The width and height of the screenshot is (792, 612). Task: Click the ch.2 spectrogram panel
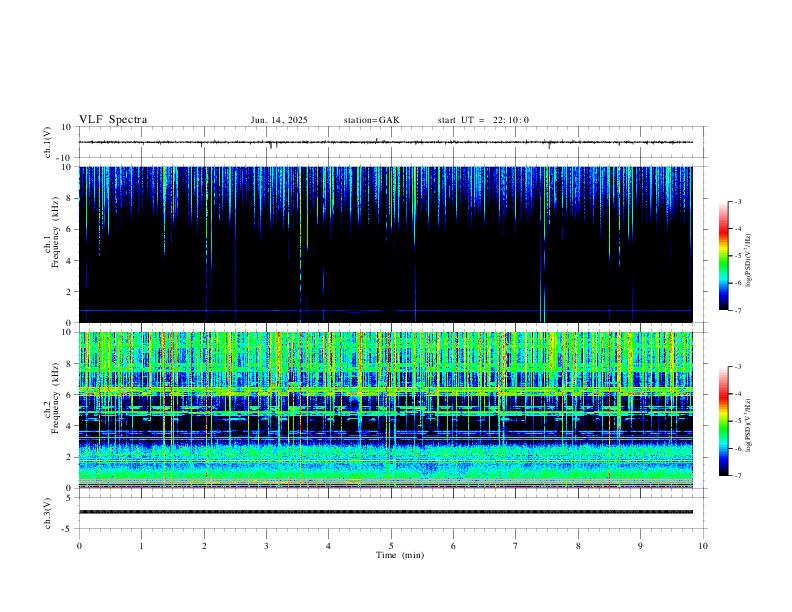(x=386, y=410)
